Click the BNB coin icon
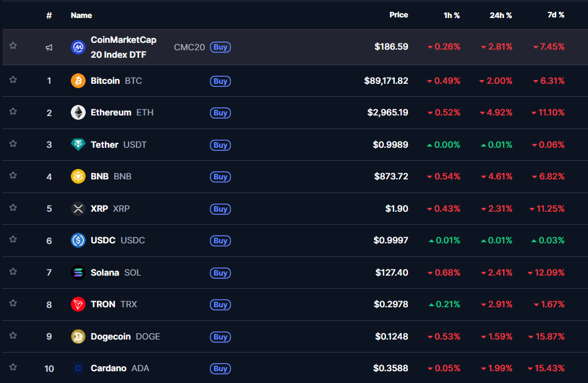Viewport: 588px width, 383px height. 78,176
